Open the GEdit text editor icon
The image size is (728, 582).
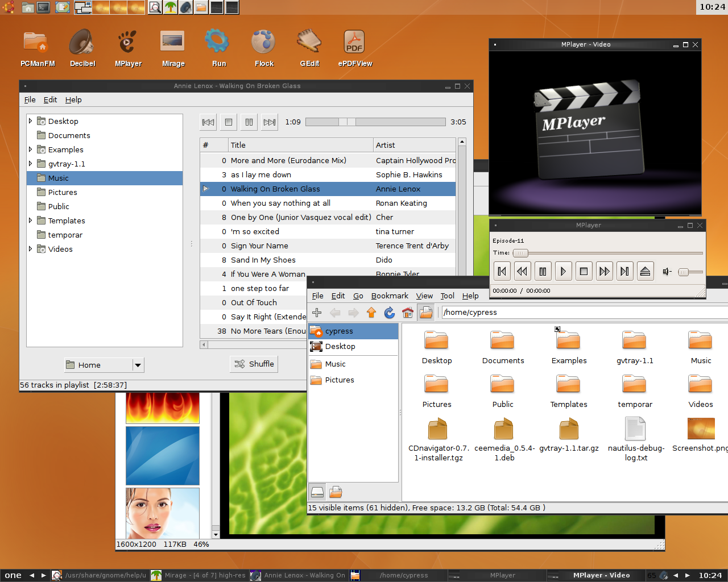point(309,48)
